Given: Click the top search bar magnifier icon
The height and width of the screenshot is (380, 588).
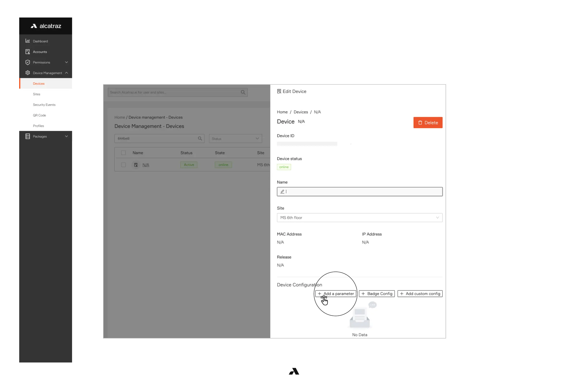Looking at the screenshot, I should point(243,92).
